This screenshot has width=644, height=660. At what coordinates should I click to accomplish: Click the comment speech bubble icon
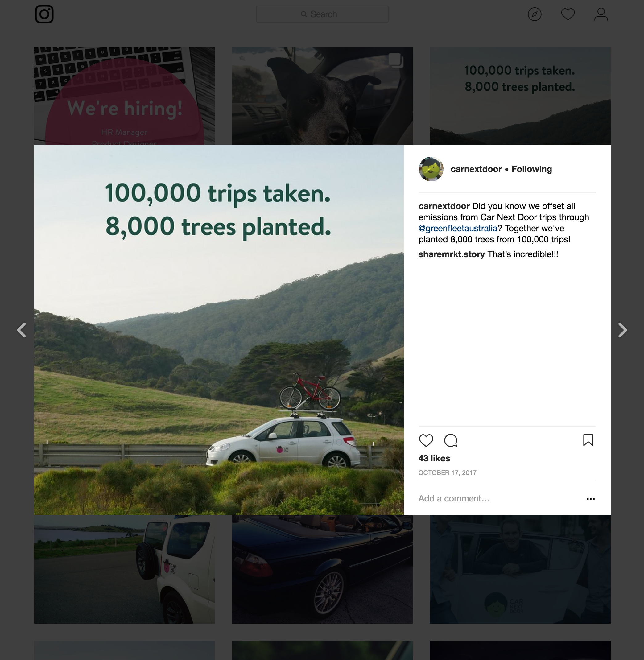click(451, 440)
